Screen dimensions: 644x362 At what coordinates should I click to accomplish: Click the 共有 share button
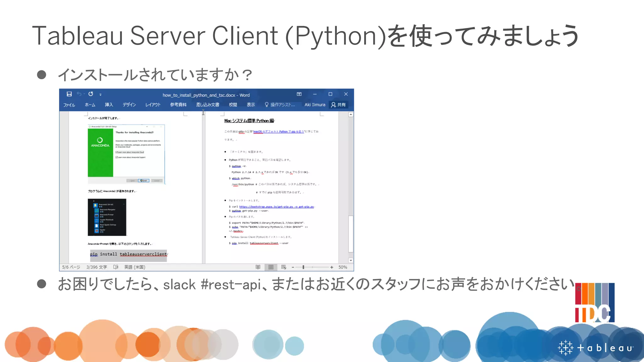coord(338,105)
